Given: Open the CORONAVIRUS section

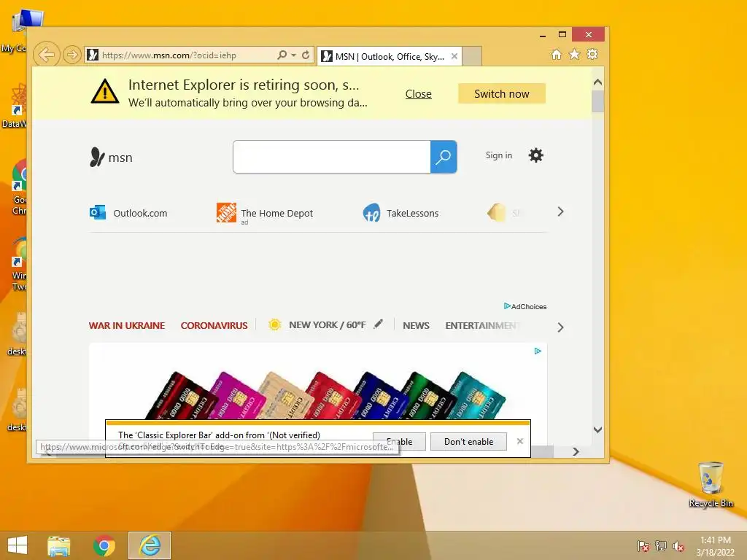Looking at the screenshot, I should point(214,326).
